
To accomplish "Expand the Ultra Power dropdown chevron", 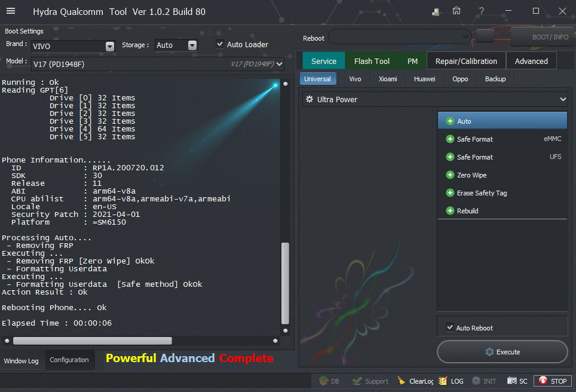I will click(x=562, y=99).
